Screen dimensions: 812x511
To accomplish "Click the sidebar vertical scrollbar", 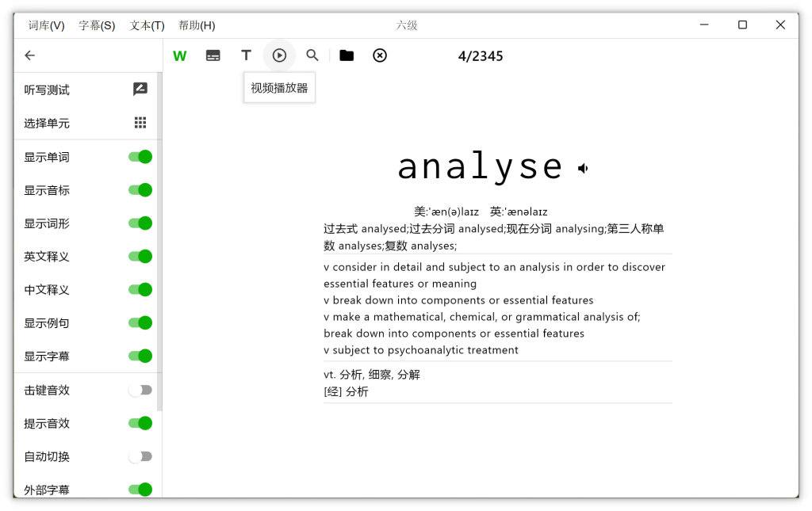I will pyautogui.click(x=159, y=238).
